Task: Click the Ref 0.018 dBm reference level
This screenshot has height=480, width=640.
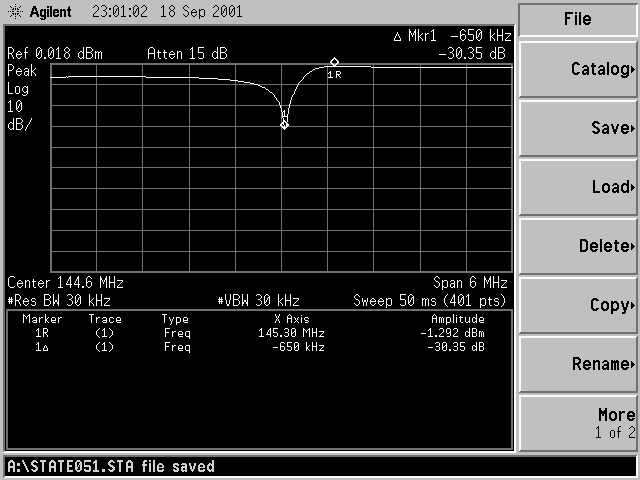Action: [54, 53]
